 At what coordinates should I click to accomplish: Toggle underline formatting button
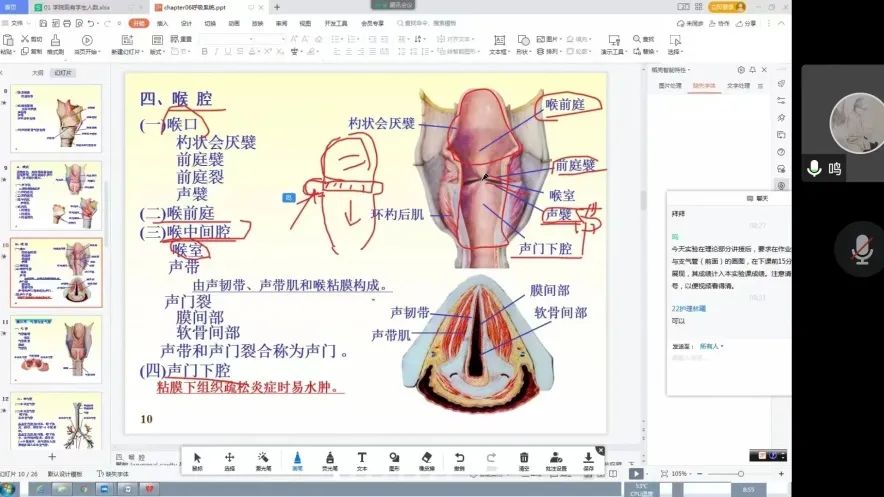coord(228,51)
